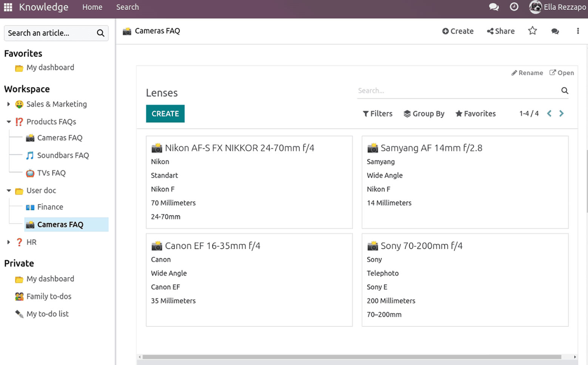Click the Products FAQs exclamation icon
This screenshot has height=365, width=588.
pos(19,122)
